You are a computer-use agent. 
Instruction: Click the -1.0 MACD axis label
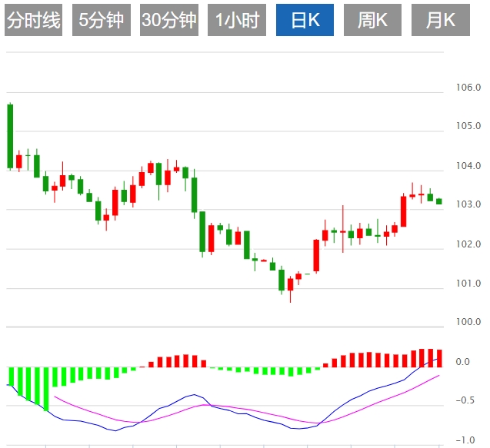pyautogui.click(x=467, y=440)
